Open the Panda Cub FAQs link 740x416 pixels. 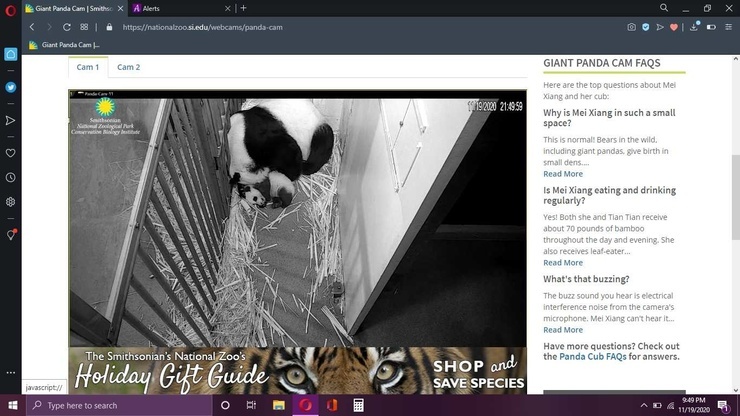click(x=593, y=357)
